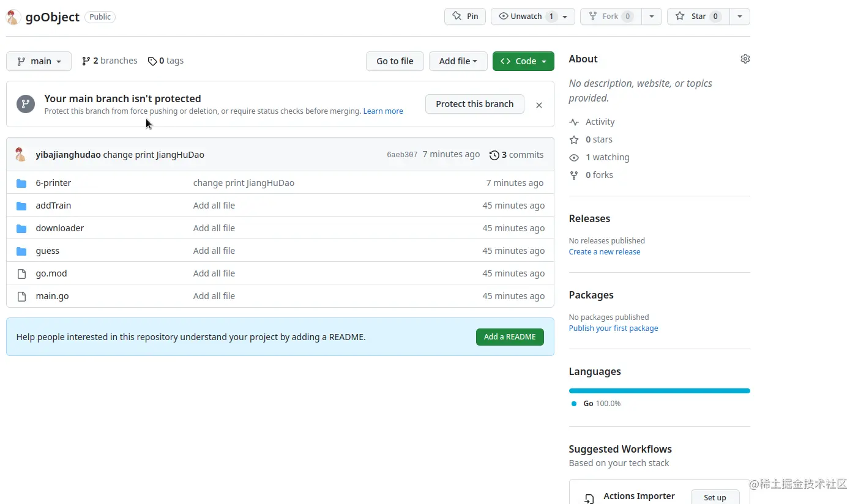The width and height of the screenshot is (861, 504).
Task: Expand the Add file dropdown
Action: pyautogui.click(x=458, y=61)
